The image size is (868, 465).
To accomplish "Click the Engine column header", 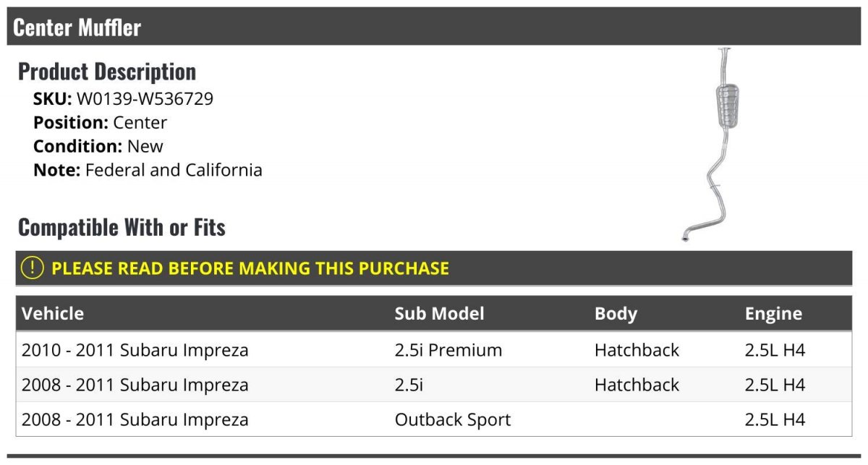I will tap(773, 313).
